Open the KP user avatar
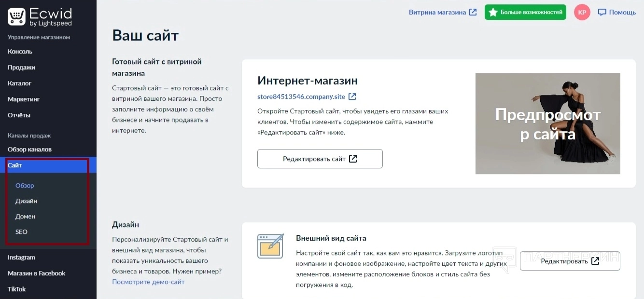 point(582,12)
